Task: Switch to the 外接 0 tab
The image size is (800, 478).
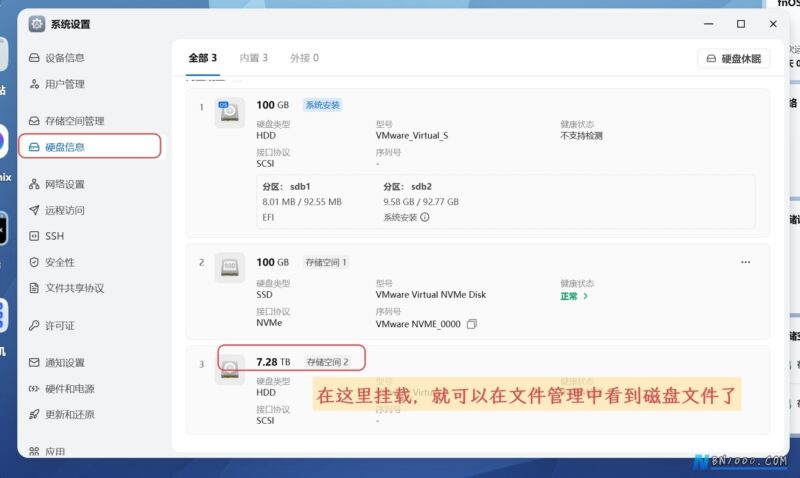Action: 305,58
